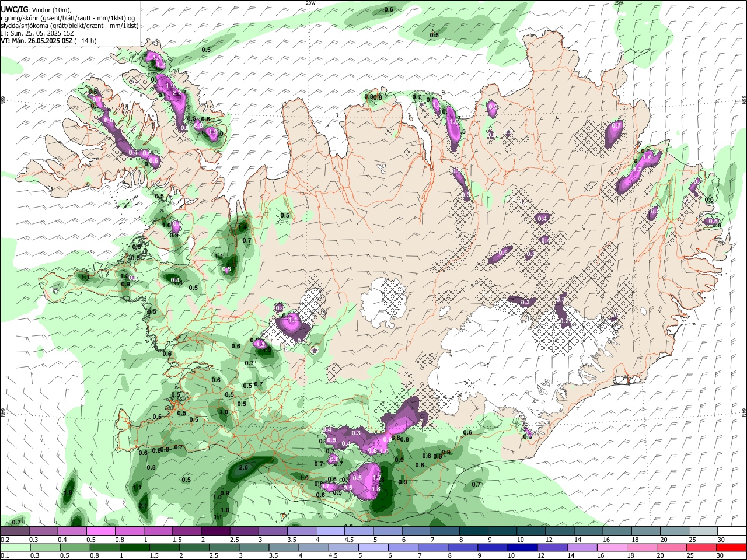Click the '20' label in the top legend row

[664, 539]
